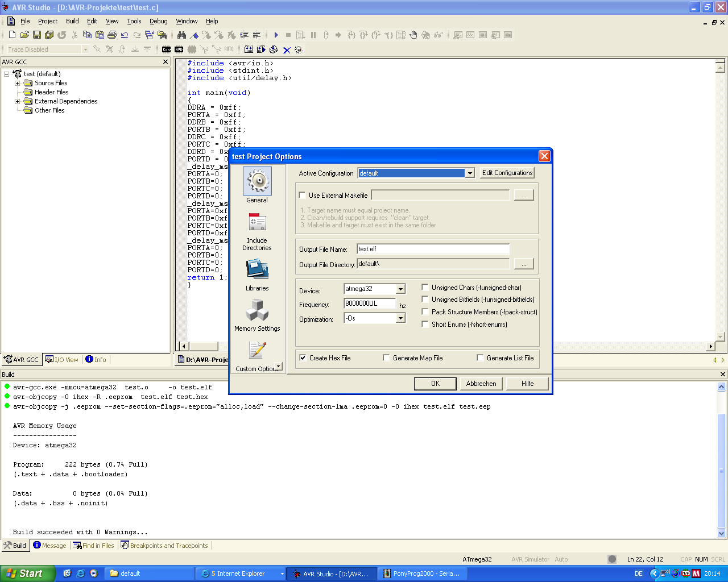Viewport: 728px width, 582px height.
Task: Expand External Dependencies tree node
Action: coord(17,101)
